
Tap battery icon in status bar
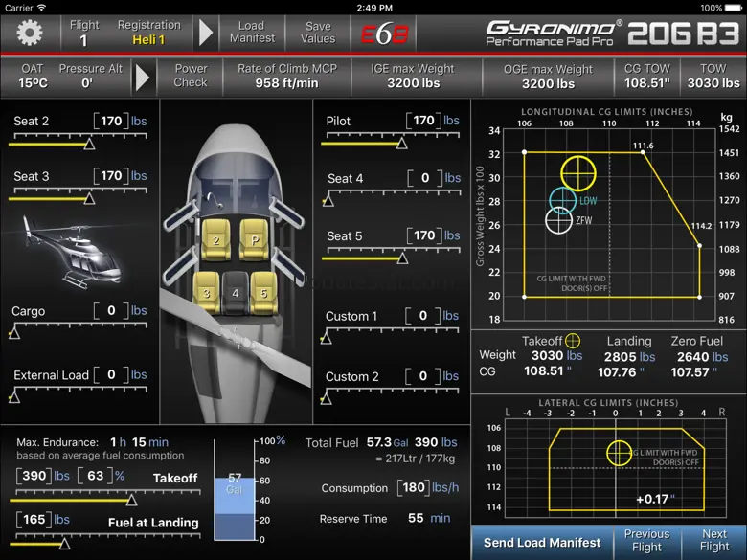[733, 8]
